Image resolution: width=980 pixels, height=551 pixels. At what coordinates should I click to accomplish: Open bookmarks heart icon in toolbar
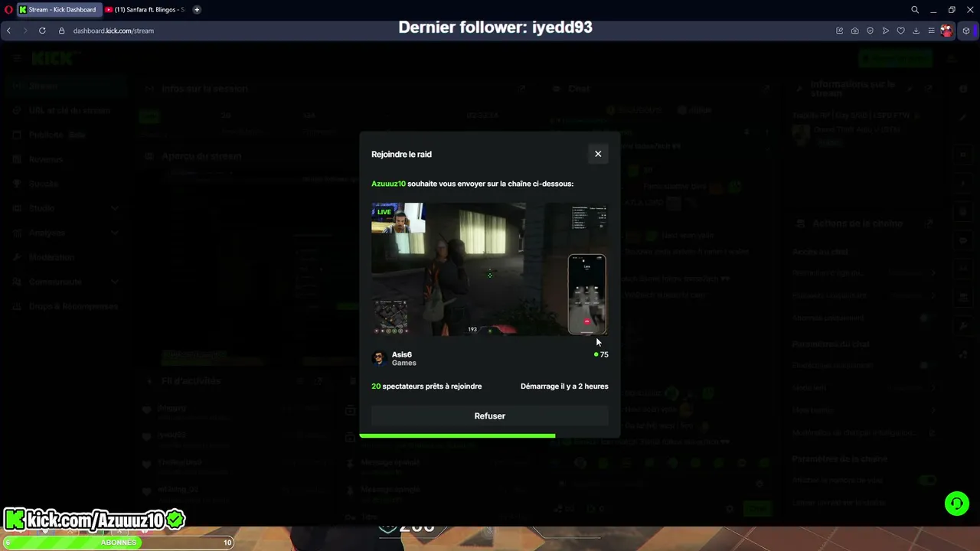click(x=901, y=31)
